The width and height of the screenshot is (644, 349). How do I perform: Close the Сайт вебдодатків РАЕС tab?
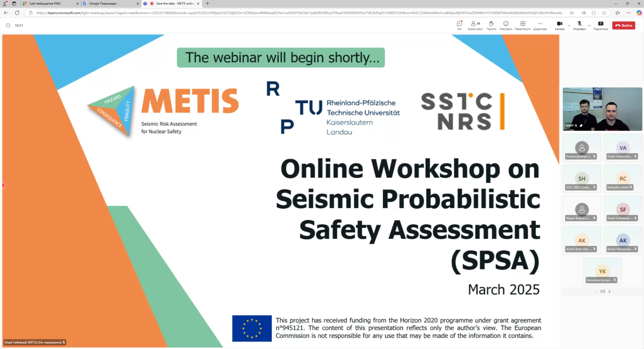click(x=77, y=4)
